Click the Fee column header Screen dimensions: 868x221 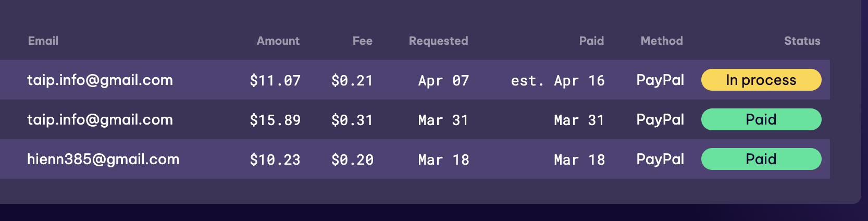pos(363,41)
